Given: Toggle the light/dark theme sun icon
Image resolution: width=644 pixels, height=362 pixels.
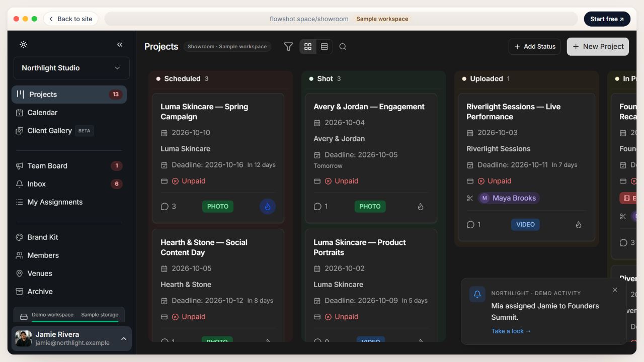Looking at the screenshot, I should pyautogui.click(x=23, y=45).
